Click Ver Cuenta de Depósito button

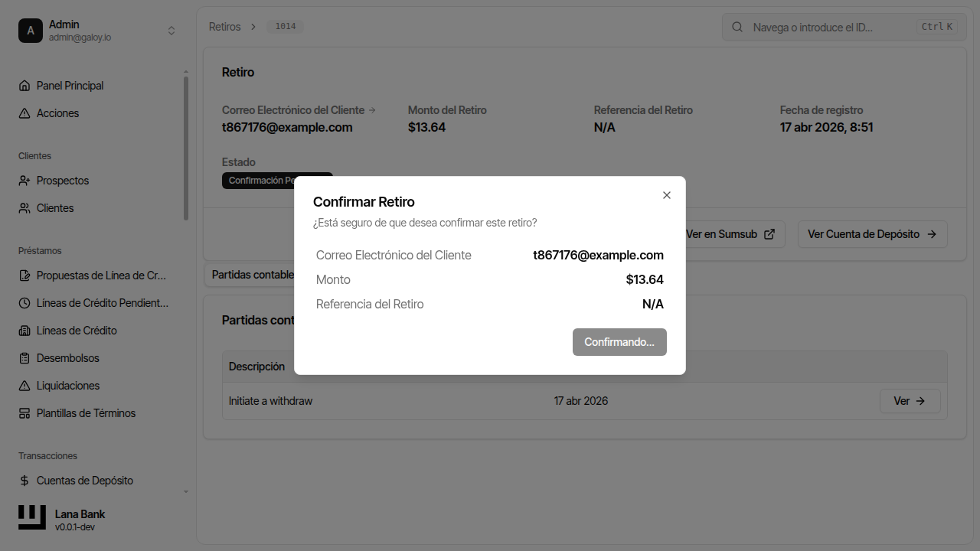(872, 234)
